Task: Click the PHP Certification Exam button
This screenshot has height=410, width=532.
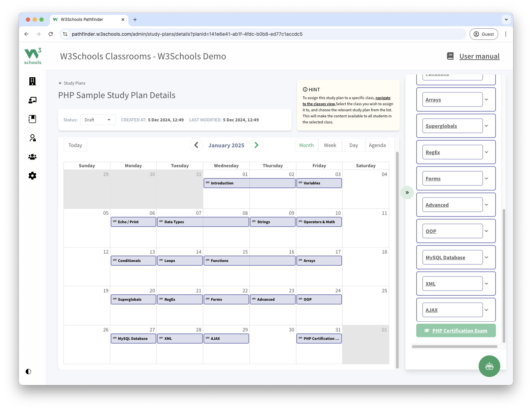Action: [456, 331]
